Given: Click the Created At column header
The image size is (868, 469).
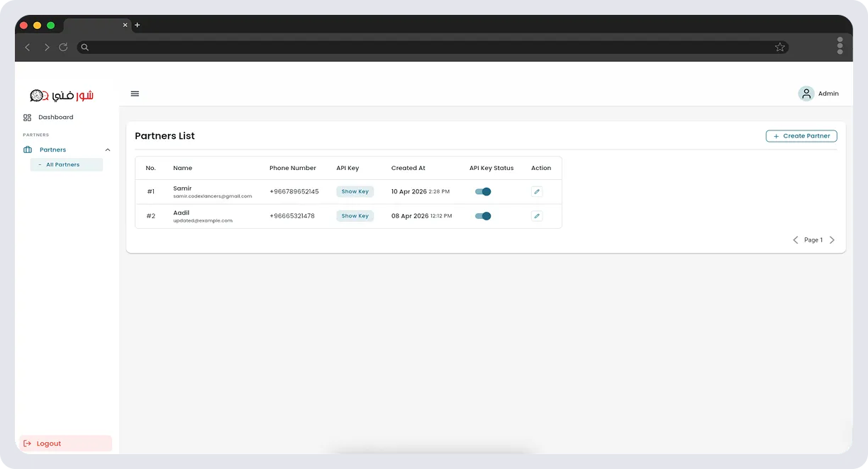Looking at the screenshot, I should [408, 168].
